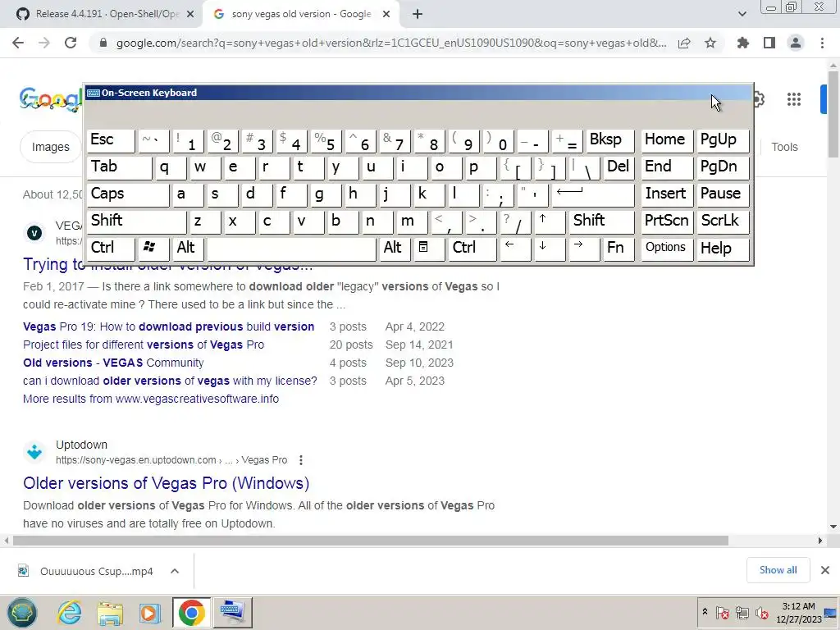This screenshot has width=840, height=630.
Task: Click the horizontal page scrollbar
Action: 370,541
